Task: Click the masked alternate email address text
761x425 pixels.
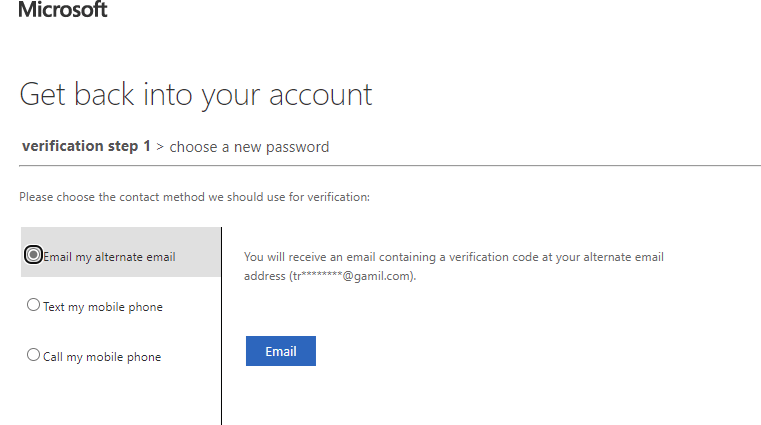Action: click(352, 276)
